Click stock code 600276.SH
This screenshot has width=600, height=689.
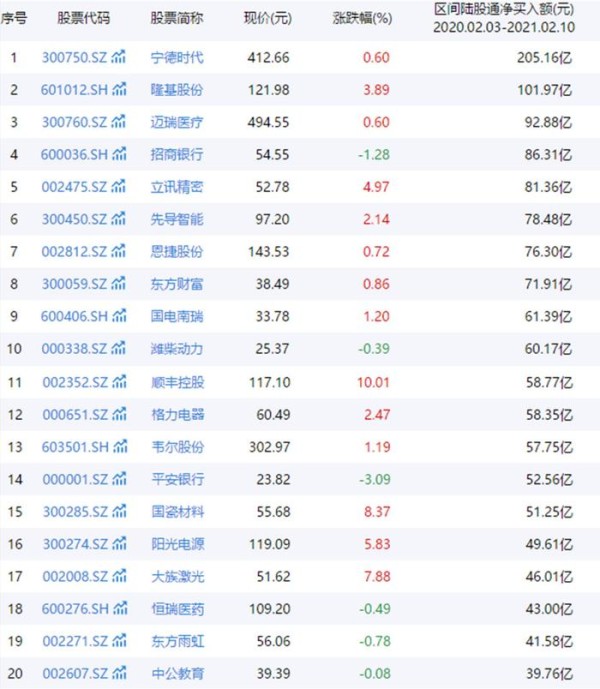point(75,609)
